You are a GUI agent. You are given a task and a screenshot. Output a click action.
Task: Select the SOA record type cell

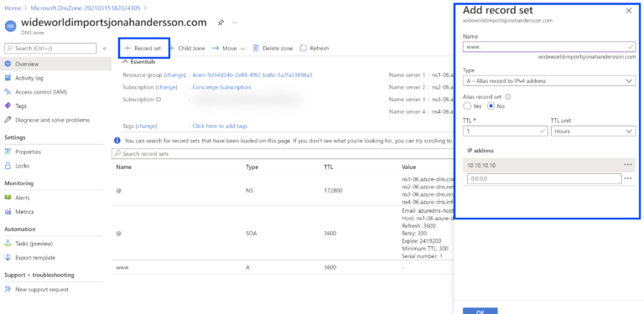pos(252,234)
